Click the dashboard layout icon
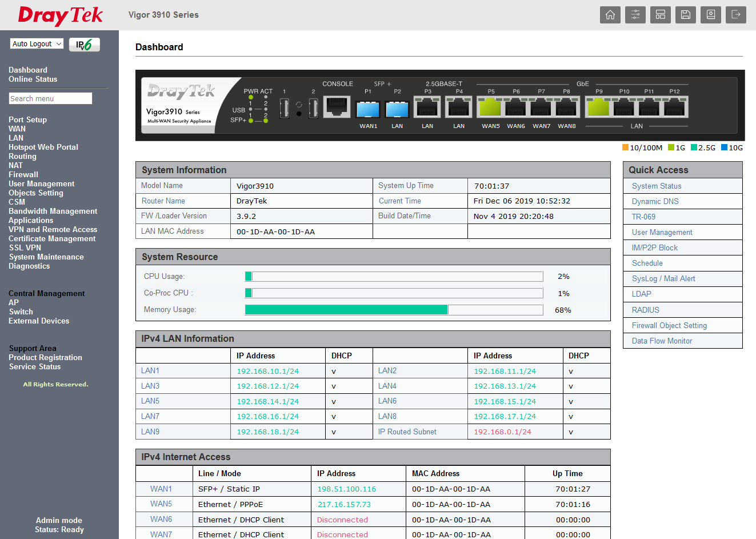Image resolution: width=756 pixels, height=539 pixels. [660, 15]
